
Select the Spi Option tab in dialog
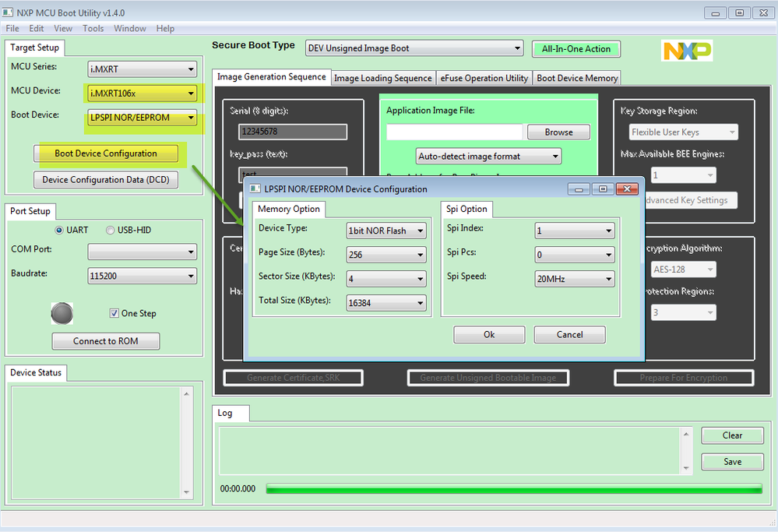pyautogui.click(x=466, y=209)
